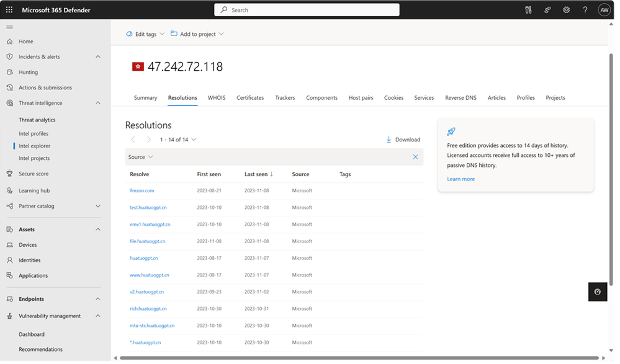Switch to the Reverse DNS tab
This screenshot has height=364, width=620.
click(461, 98)
